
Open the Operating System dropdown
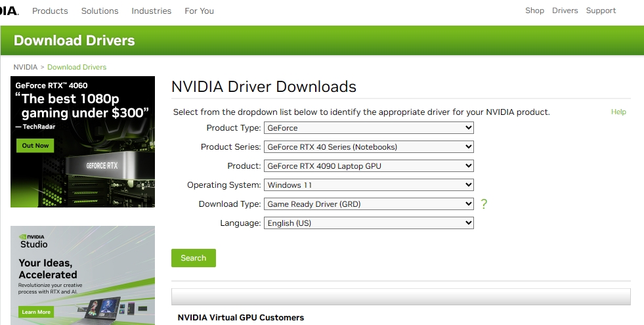click(x=369, y=185)
